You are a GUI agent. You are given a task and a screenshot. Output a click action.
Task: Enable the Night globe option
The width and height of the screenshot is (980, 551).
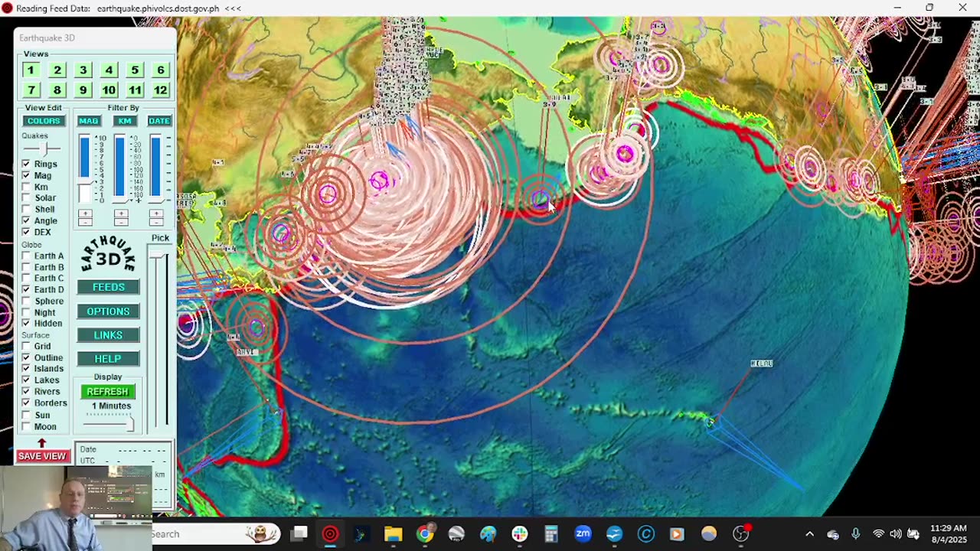[27, 312]
